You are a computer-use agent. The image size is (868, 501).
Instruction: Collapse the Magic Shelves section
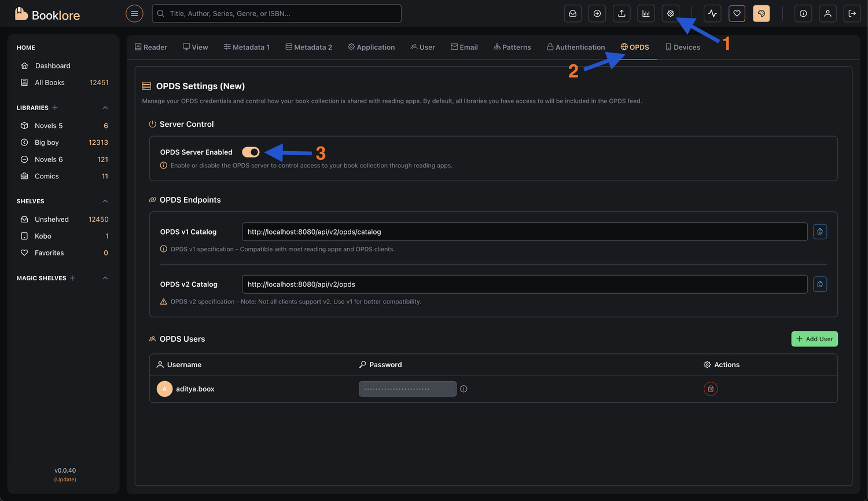tap(105, 278)
